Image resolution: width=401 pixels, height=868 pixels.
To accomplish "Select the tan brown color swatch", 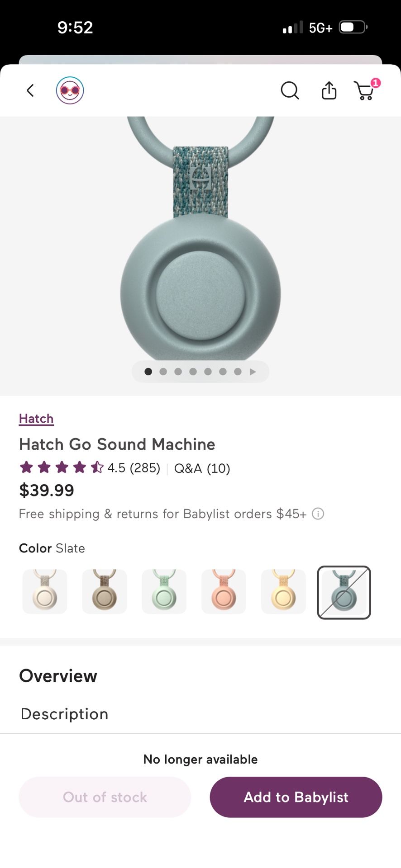I will tap(105, 592).
